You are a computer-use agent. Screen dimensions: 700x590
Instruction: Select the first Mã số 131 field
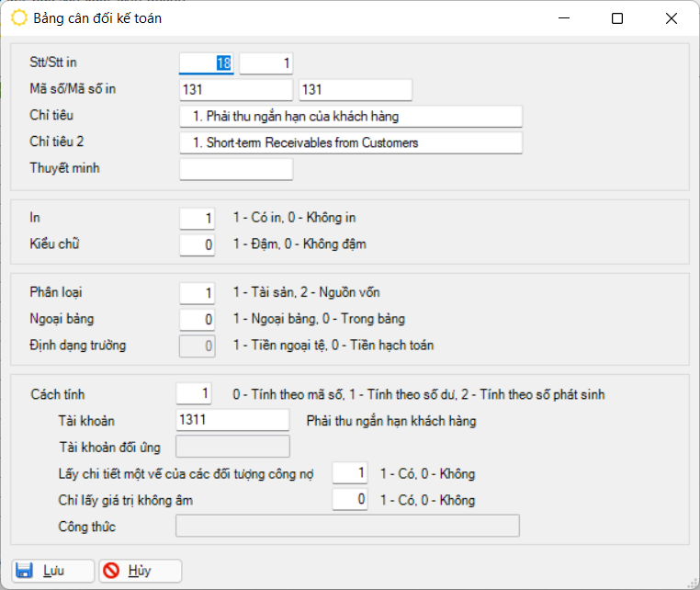[x=235, y=89]
